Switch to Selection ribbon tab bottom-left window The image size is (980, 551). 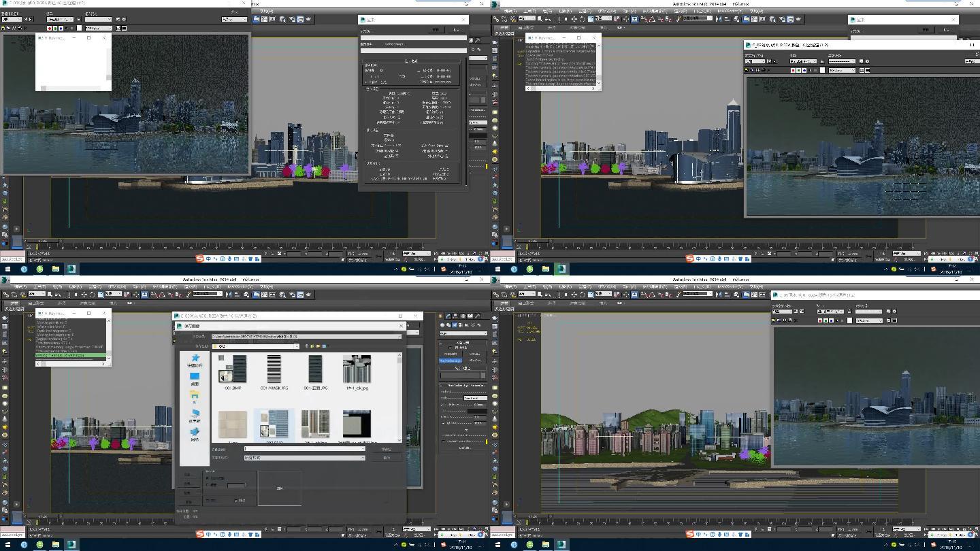[x=61, y=303]
